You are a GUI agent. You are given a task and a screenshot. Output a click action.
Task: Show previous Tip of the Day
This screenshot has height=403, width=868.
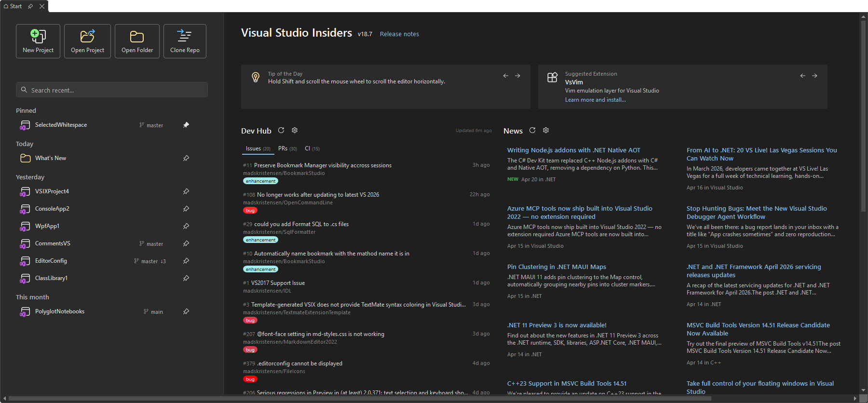[506, 76]
